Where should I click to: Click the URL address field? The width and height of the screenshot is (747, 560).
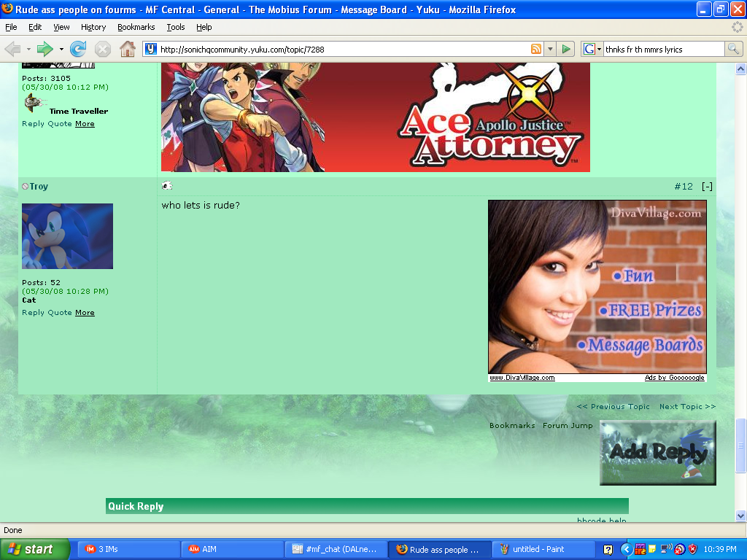343,49
